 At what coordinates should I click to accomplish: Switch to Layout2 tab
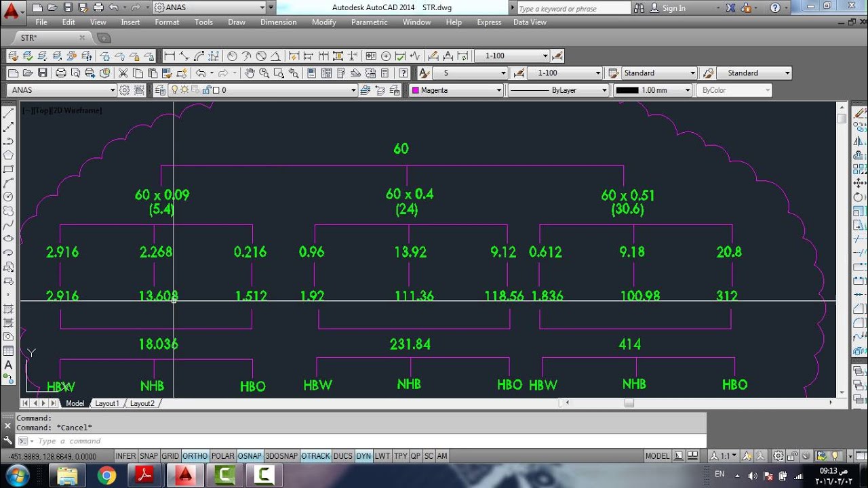[142, 403]
